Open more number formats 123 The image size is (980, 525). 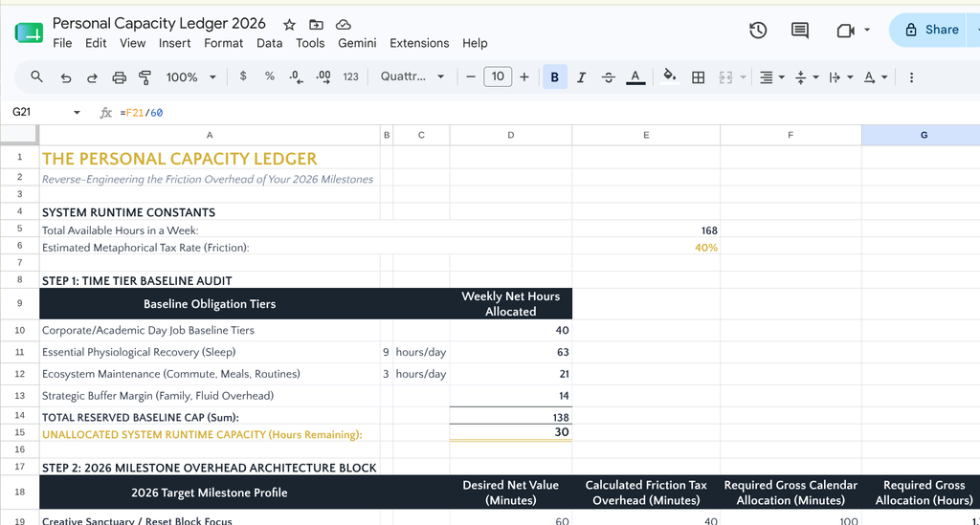pyautogui.click(x=350, y=77)
